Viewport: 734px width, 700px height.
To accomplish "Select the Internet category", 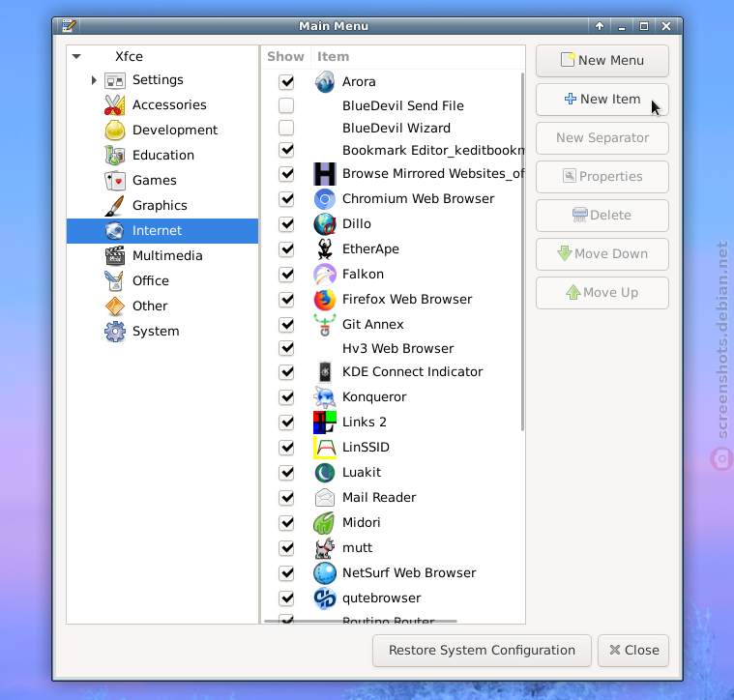I will point(162,231).
